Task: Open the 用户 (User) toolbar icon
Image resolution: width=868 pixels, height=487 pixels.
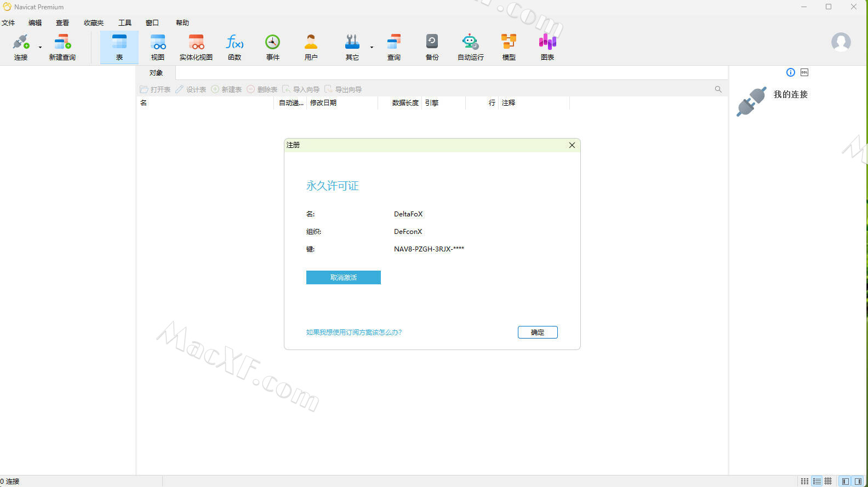Action: (311, 47)
